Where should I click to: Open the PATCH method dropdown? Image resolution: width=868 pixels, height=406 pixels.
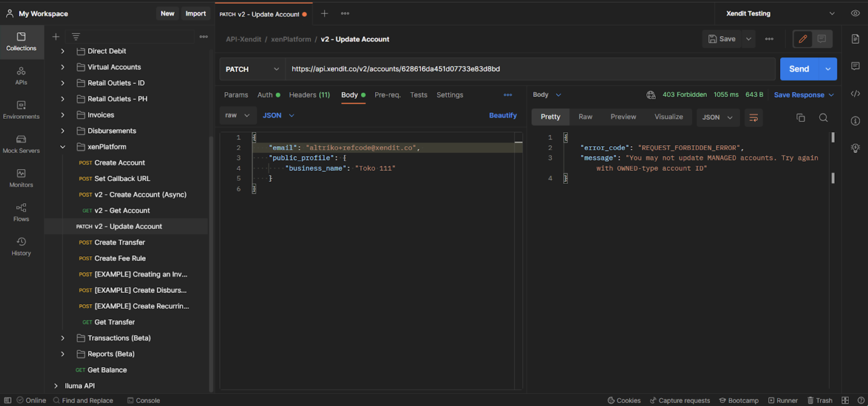click(252, 69)
